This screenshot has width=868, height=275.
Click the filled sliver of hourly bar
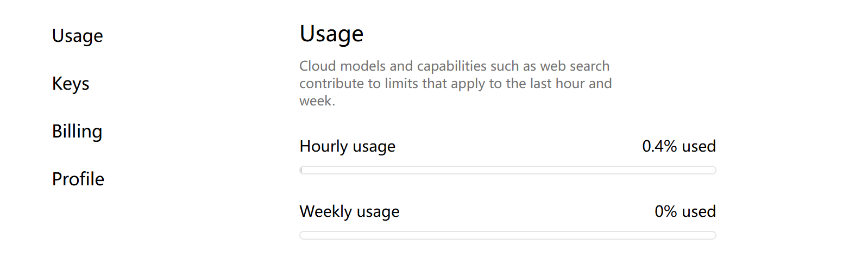pyautogui.click(x=301, y=170)
